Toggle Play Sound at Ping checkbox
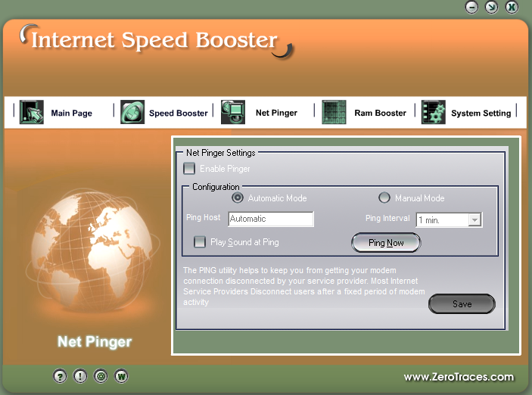Viewport: 532px width, 395px height. [200, 242]
